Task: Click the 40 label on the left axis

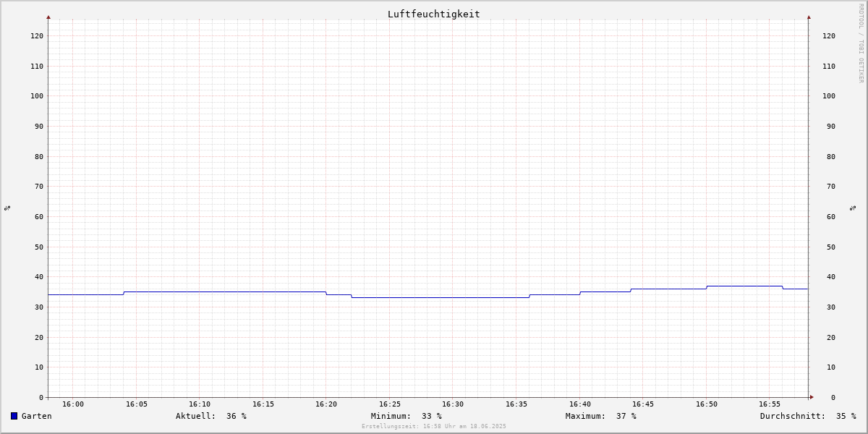Action: tap(39, 276)
